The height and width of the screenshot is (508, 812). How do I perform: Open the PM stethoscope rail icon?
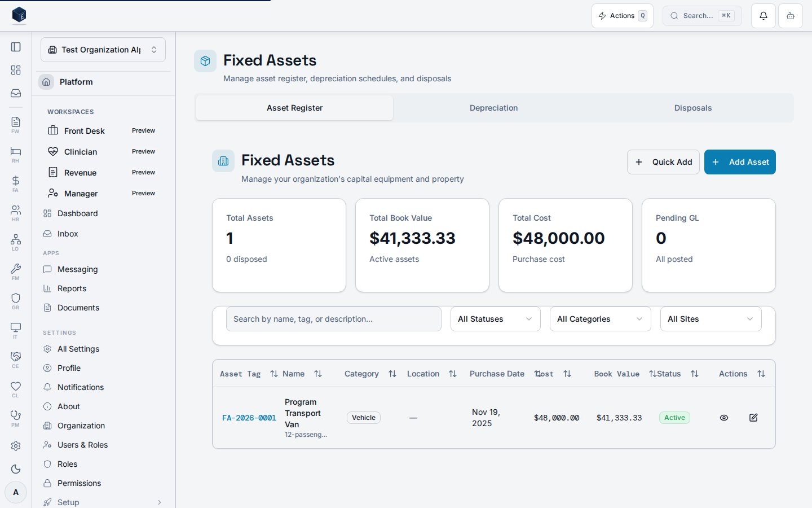[16, 418]
